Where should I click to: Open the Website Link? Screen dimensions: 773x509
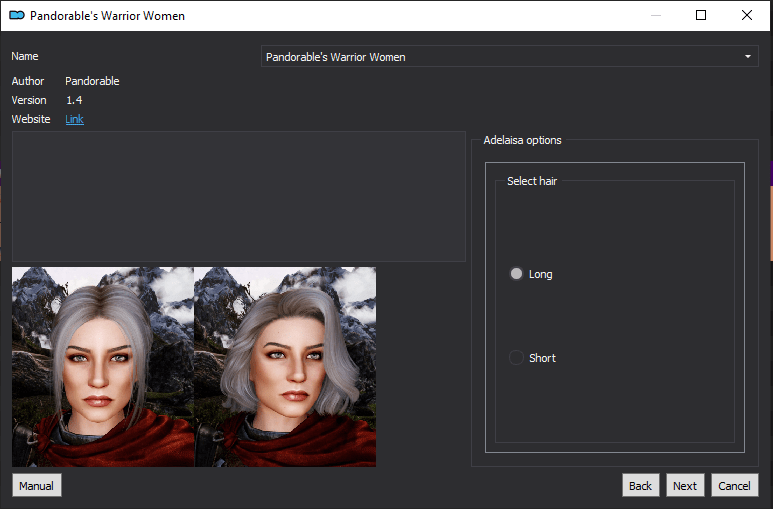[x=74, y=120]
